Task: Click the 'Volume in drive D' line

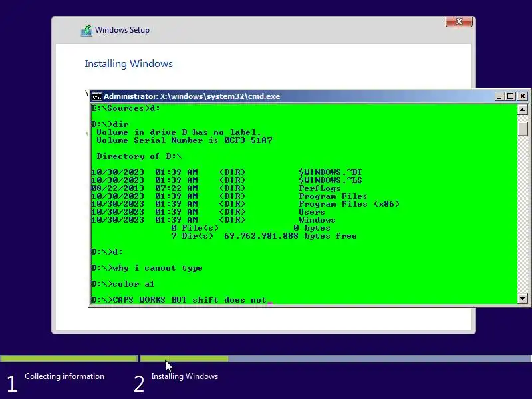Action: click(x=179, y=132)
